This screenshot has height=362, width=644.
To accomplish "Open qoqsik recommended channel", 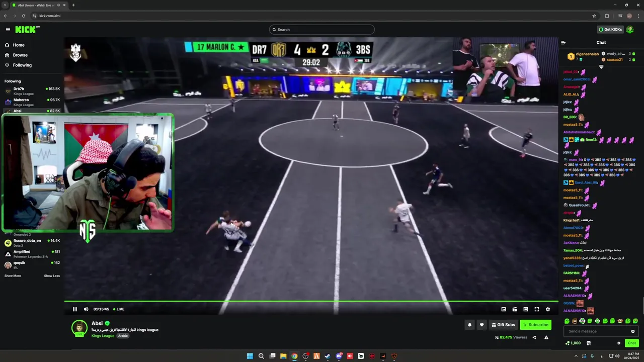I will (x=32, y=264).
